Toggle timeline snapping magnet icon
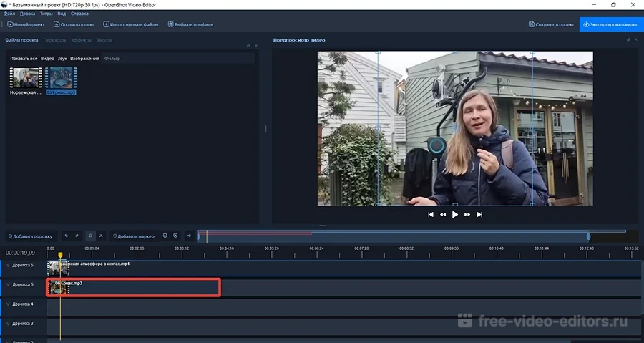The height and width of the screenshot is (343, 644). 89,236
